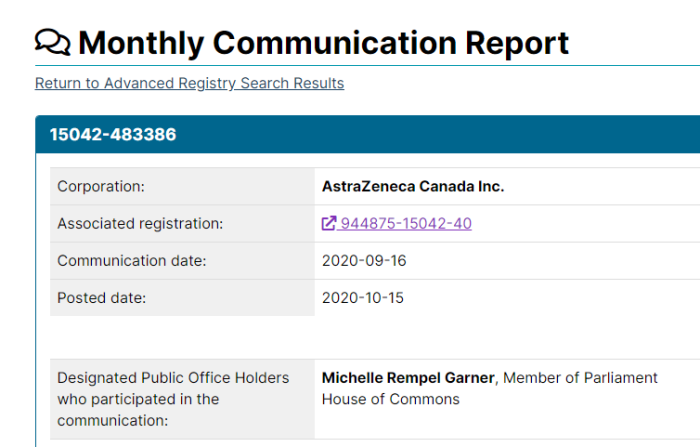Viewport: 700px width, 447px height.
Task: Select communication date value 2020-09-16
Action: [364, 260]
